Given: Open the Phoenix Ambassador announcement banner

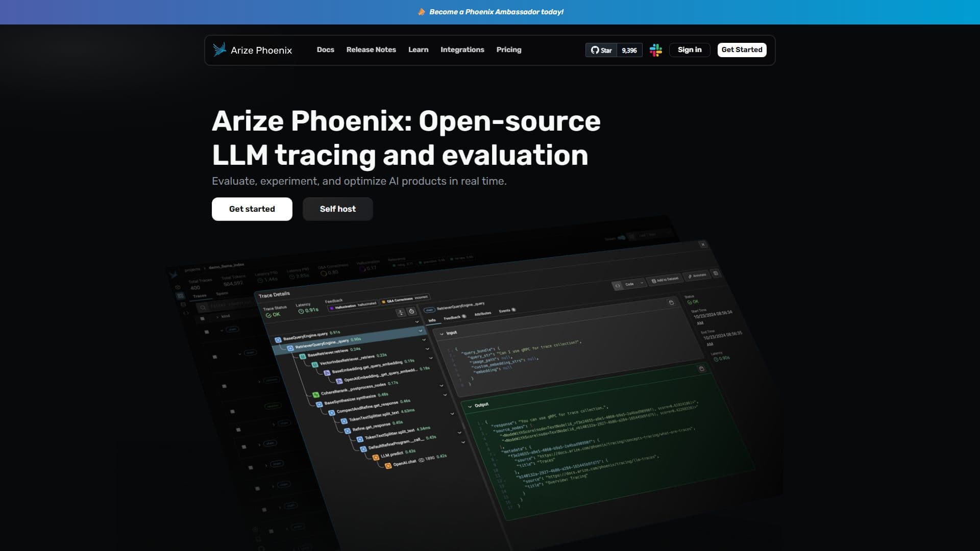Looking at the screenshot, I should pyautogui.click(x=491, y=12).
